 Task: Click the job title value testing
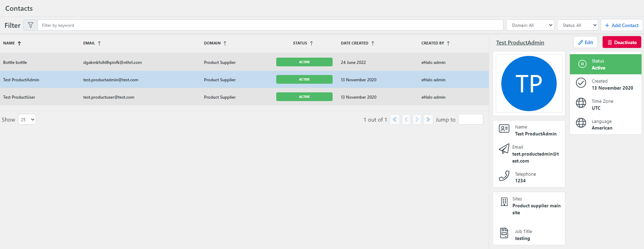tap(523, 239)
